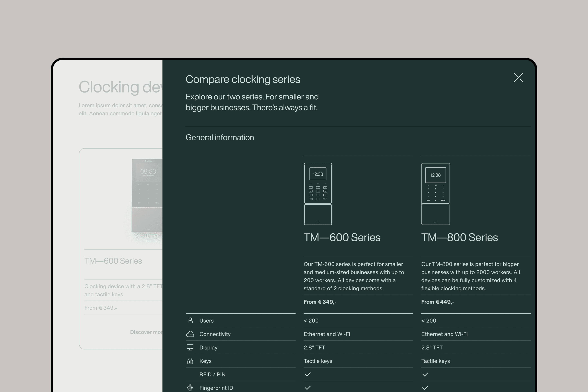The width and height of the screenshot is (588, 392).
Task: Click the RFID / PIN row label
Action: [x=212, y=374]
